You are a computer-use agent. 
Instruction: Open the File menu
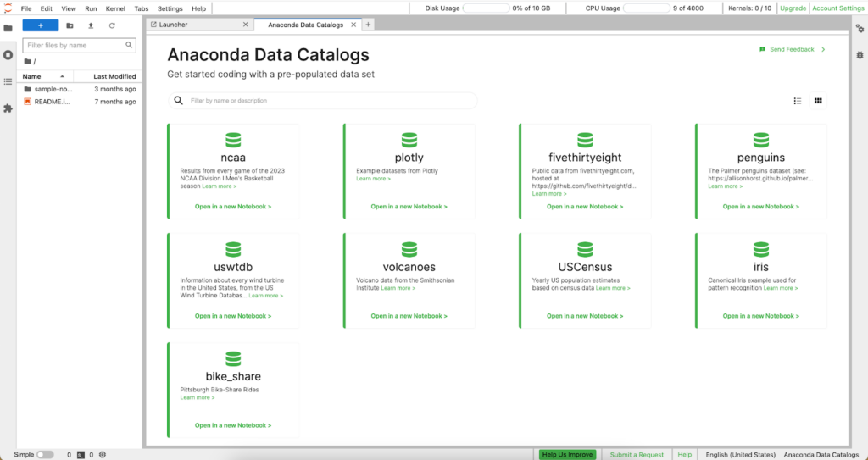point(26,8)
